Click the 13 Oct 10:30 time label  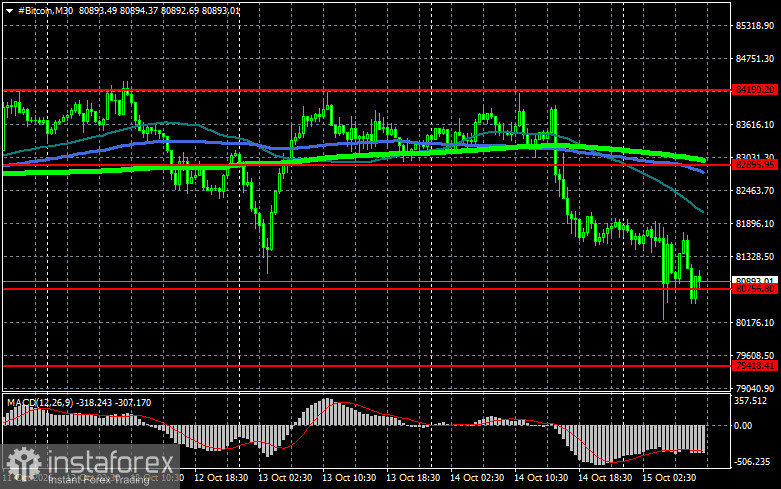tap(349, 478)
